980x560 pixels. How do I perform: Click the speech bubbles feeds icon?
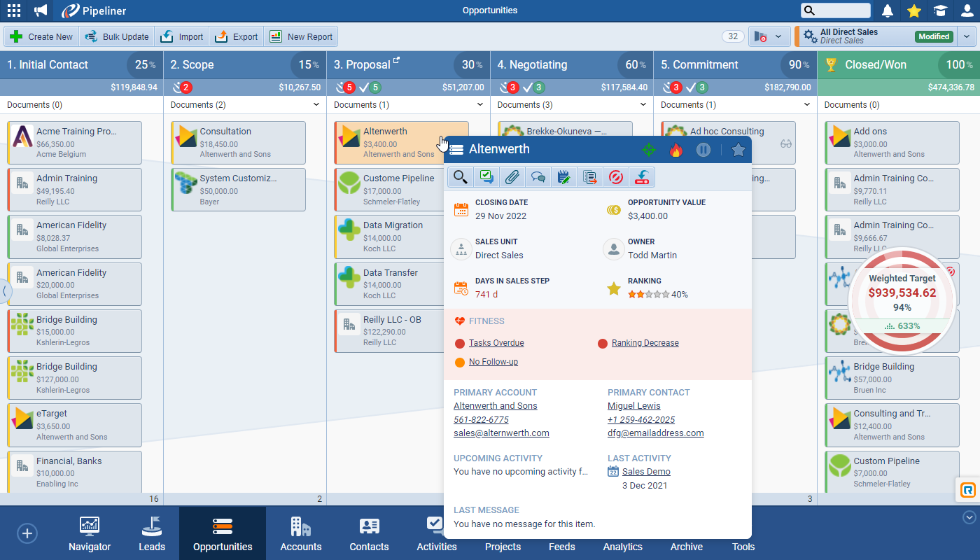(538, 177)
